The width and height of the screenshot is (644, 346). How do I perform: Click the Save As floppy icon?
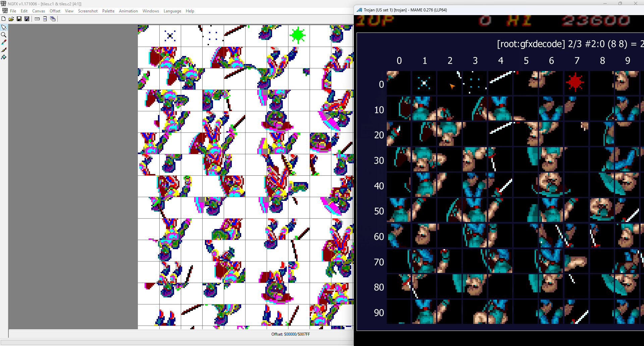tap(27, 19)
